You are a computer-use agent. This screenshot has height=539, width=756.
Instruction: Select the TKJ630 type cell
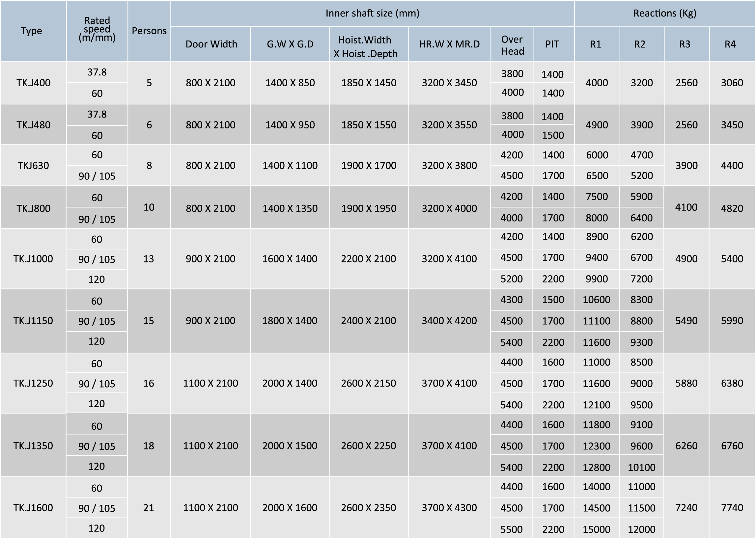point(33,165)
